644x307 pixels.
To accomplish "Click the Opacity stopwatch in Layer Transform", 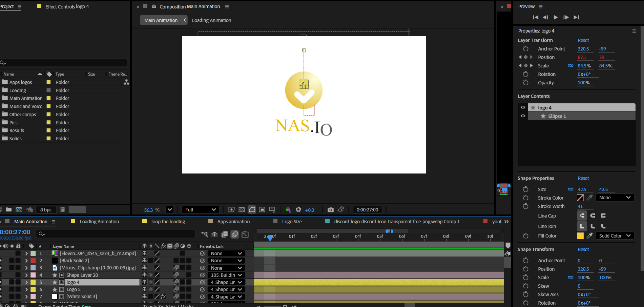I will [x=525, y=83].
